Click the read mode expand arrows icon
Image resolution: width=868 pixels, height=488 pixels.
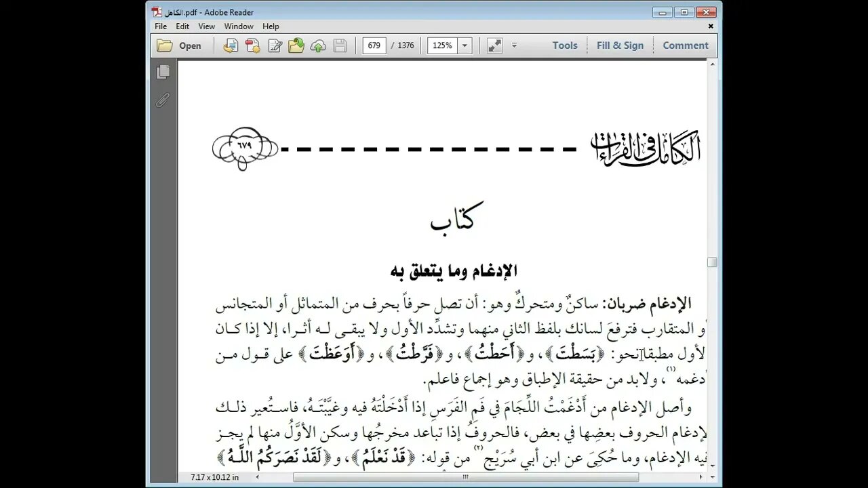(494, 45)
